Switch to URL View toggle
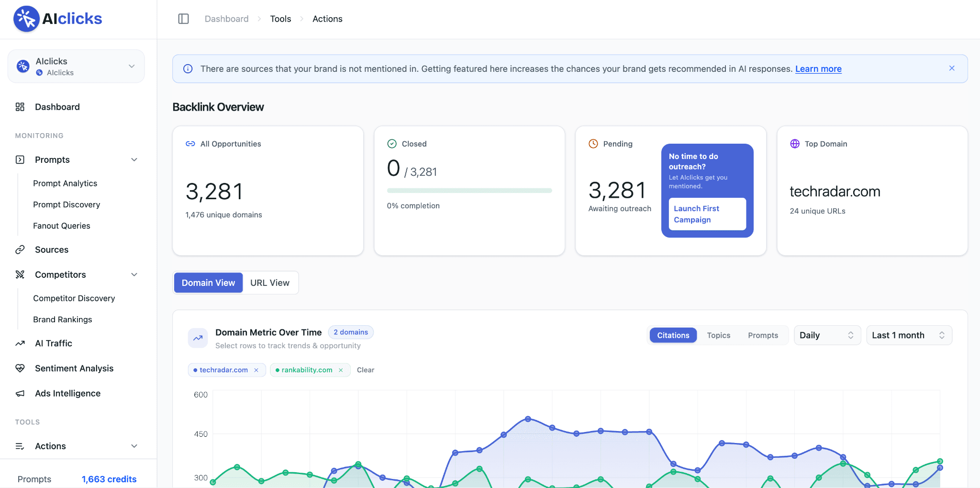This screenshot has height=488, width=980. pyautogui.click(x=270, y=283)
